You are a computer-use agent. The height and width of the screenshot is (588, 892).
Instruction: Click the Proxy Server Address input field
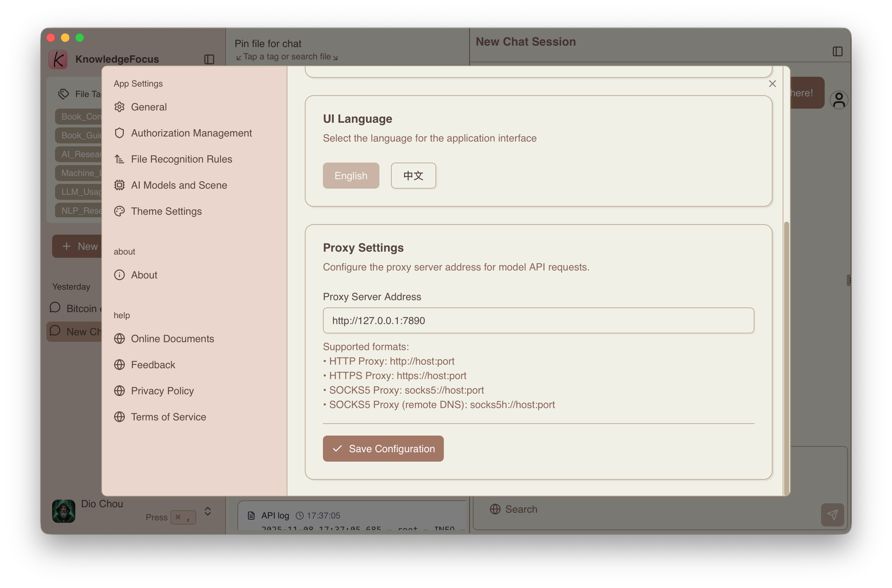[538, 321]
